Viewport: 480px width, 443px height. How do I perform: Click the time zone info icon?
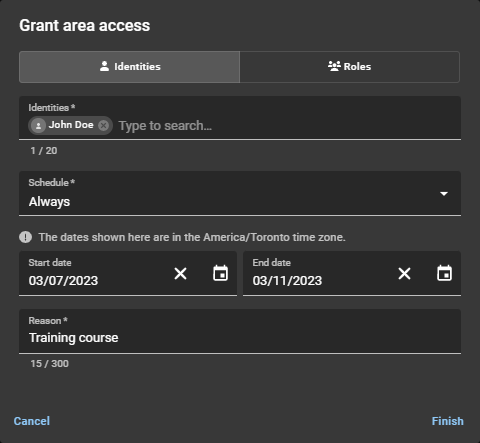coord(26,237)
